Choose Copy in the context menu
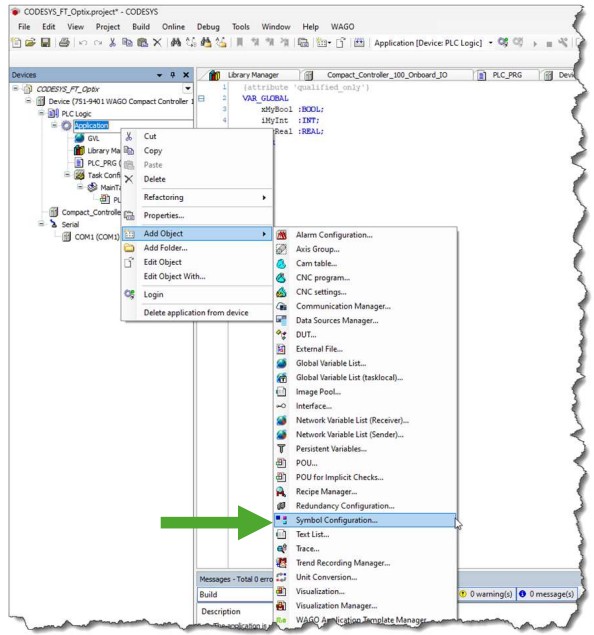The height and width of the screenshot is (635, 594). pos(198,151)
